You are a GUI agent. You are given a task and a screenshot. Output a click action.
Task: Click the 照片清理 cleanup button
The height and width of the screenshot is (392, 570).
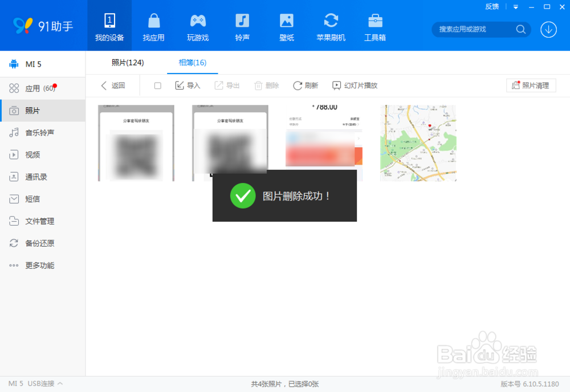pyautogui.click(x=531, y=85)
